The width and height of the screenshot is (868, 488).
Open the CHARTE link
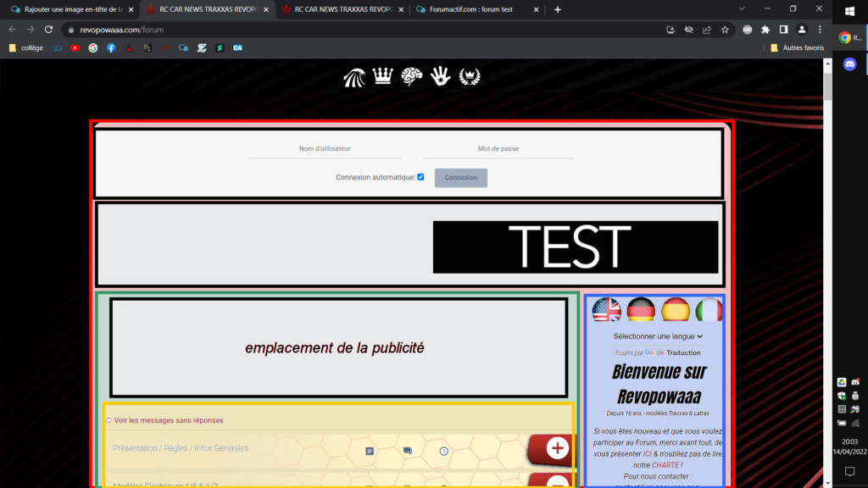665,465
